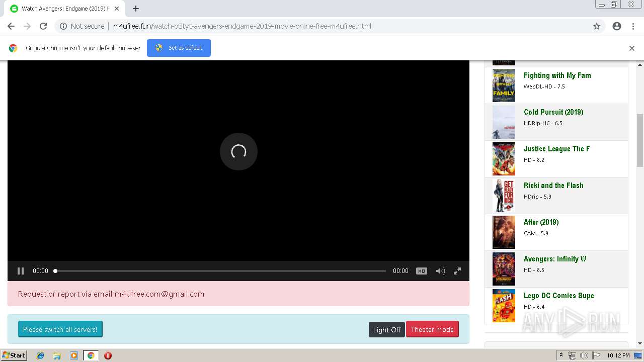Open Windows Explorer folder icon in taskbar
The image size is (644, 362).
57,355
